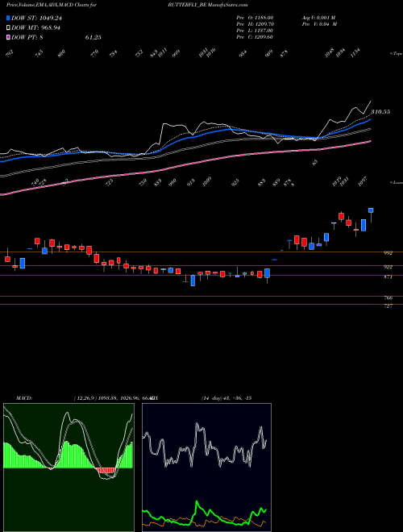403x532 pixels.
Task: Click the MACD panel title label
Action: 24,398
